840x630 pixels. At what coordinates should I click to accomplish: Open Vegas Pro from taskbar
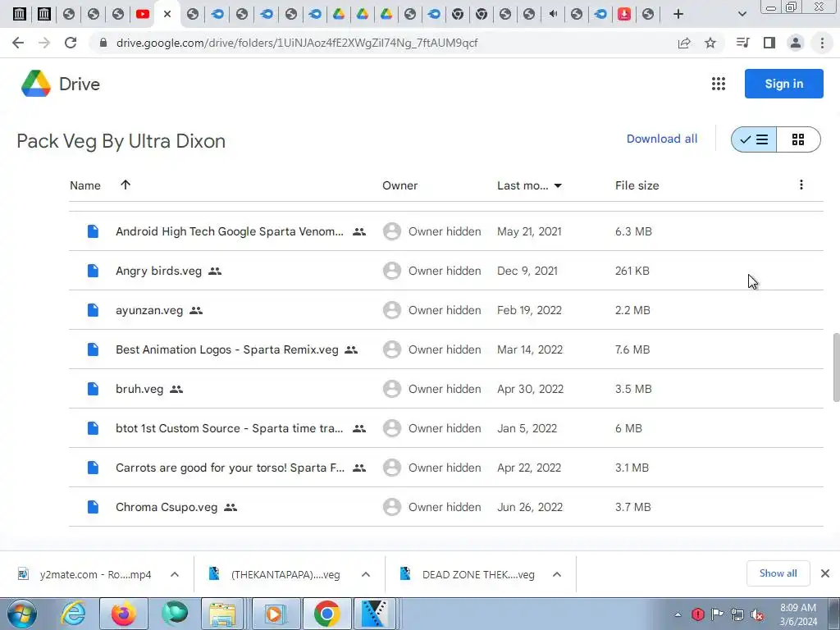[x=374, y=614]
